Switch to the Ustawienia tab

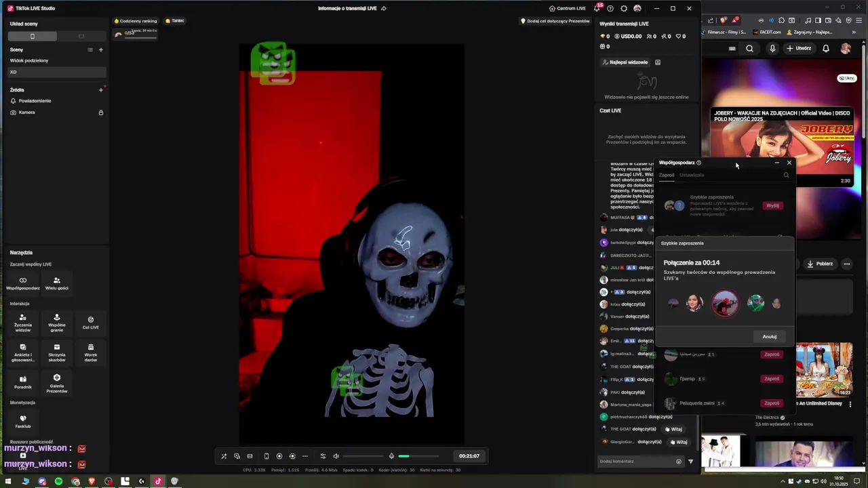(x=692, y=175)
